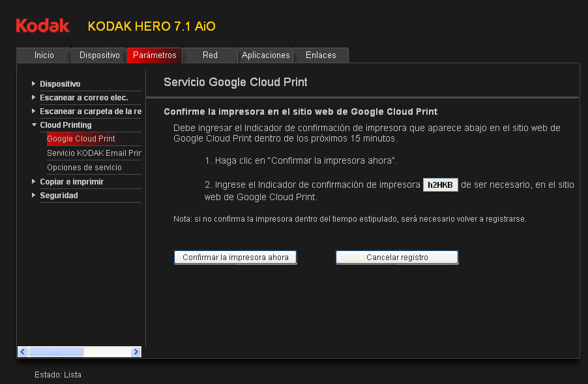
Task: Open Servicio KODAK Email Print item
Action: 94,153
